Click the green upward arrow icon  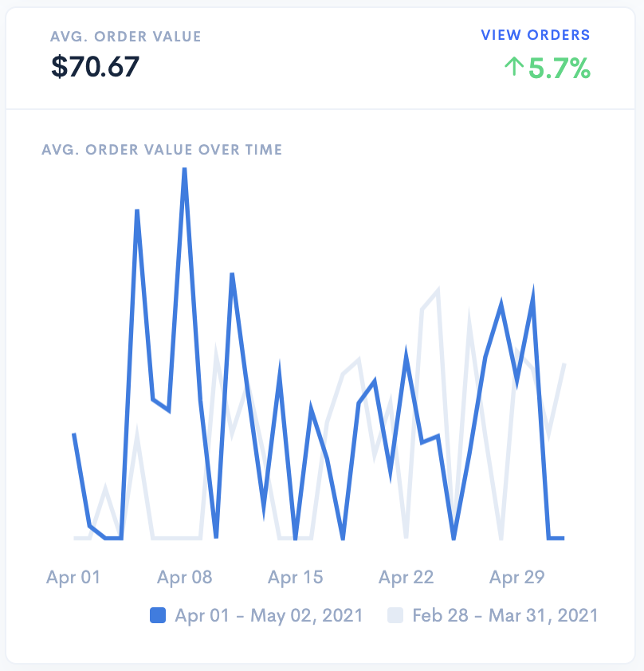(x=513, y=69)
